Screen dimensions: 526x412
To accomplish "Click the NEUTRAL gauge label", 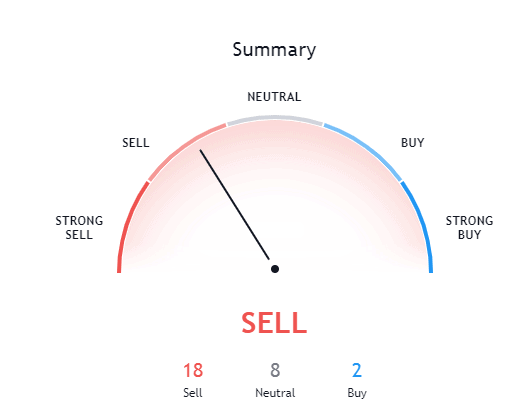I will (274, 97).
